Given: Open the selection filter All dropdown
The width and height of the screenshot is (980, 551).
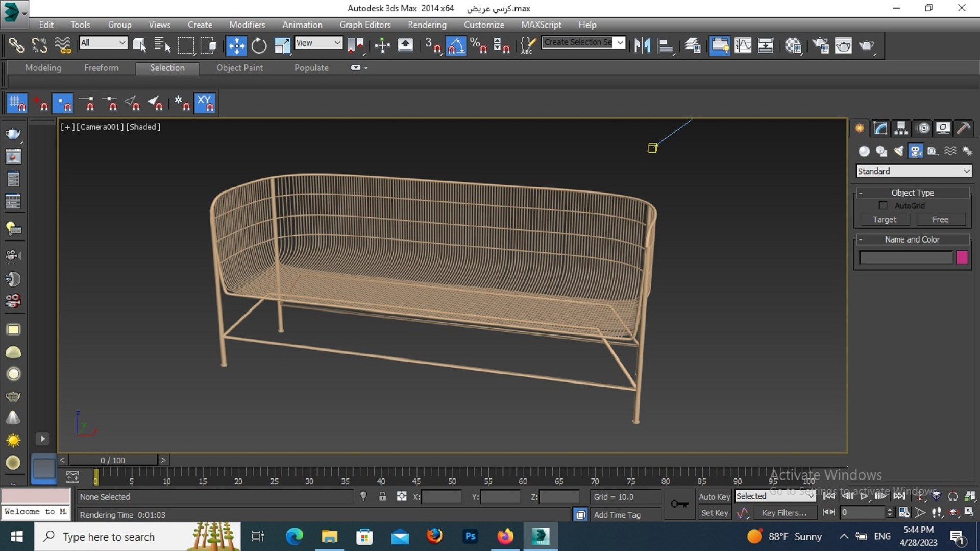Looking at the screenshot, I should [x=103, y=43].
